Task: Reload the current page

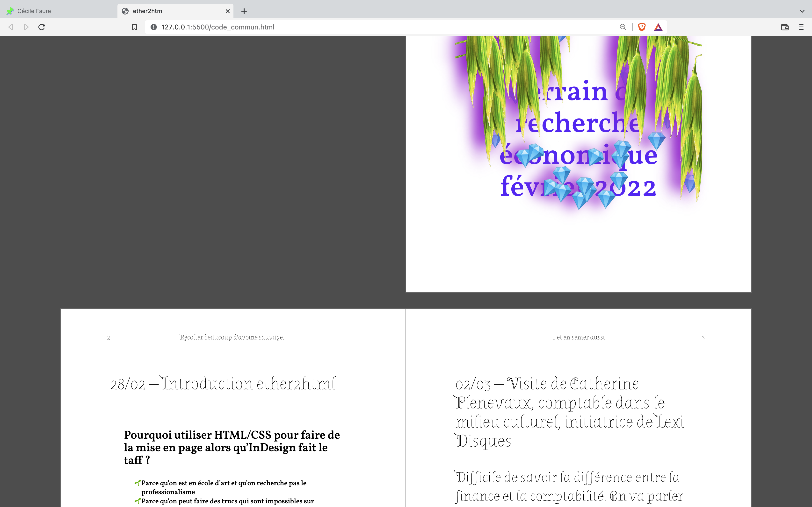Action: pyautogui.click(x=42, y=27)
